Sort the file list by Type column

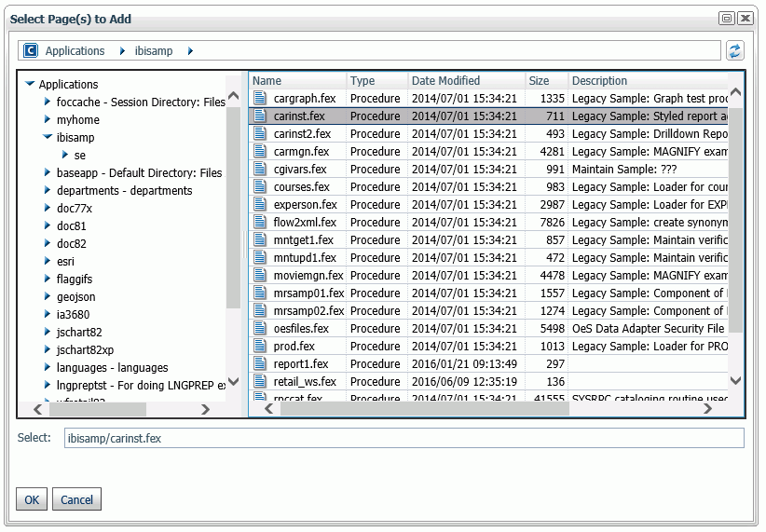[377, 80]
